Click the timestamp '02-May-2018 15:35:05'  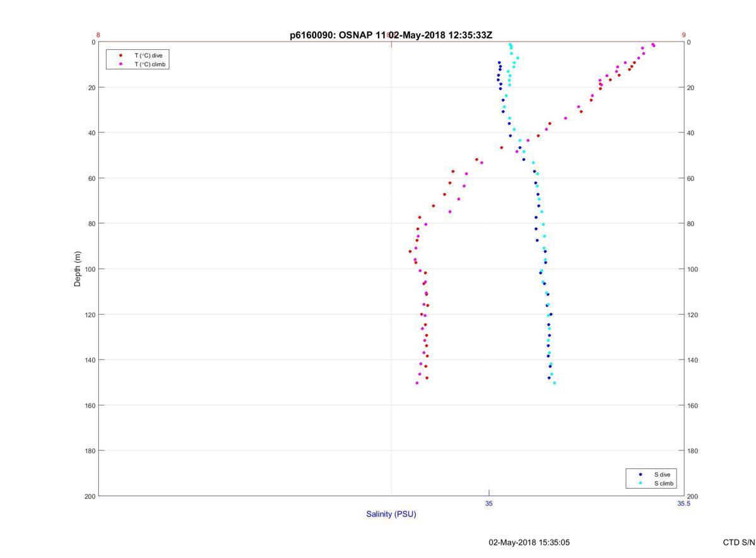point(529,542)
